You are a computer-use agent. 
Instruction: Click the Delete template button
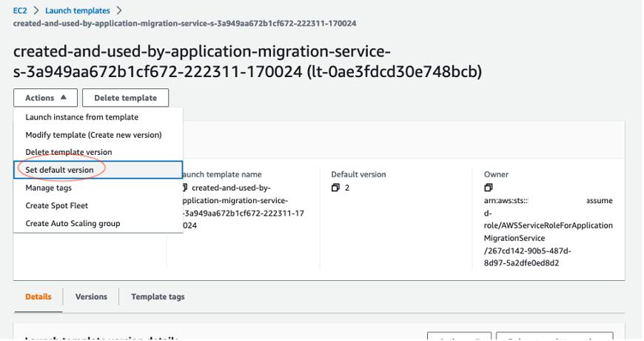click(125, 98)
